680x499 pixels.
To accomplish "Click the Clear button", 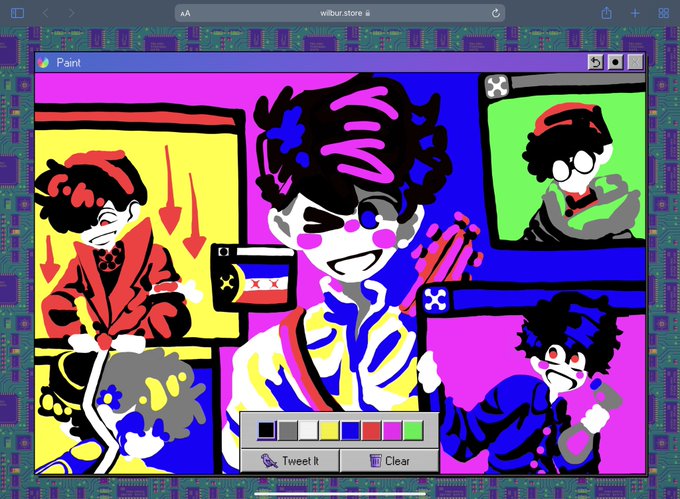I will point(389,460).
